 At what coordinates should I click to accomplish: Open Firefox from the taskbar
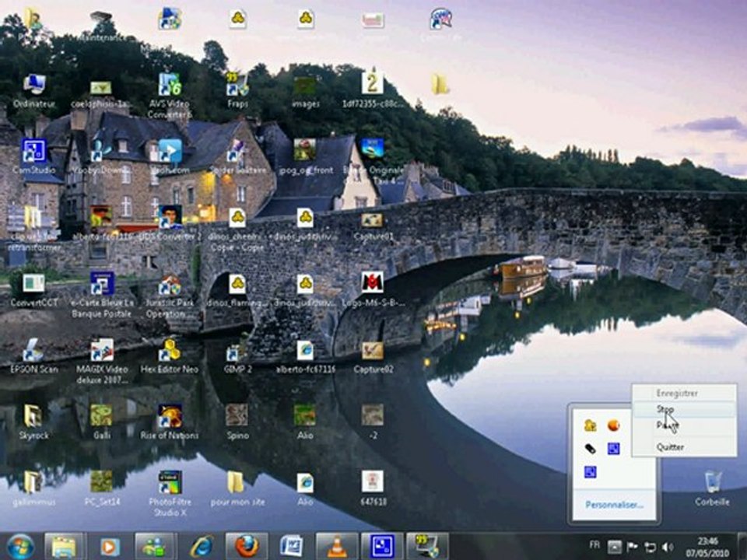tap(247, 546)
